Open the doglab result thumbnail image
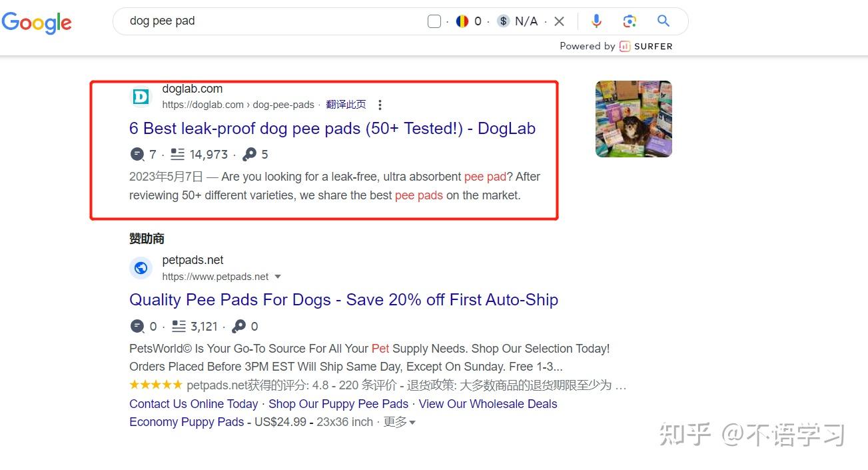This screenshot has height=470, width=868. 634,119
